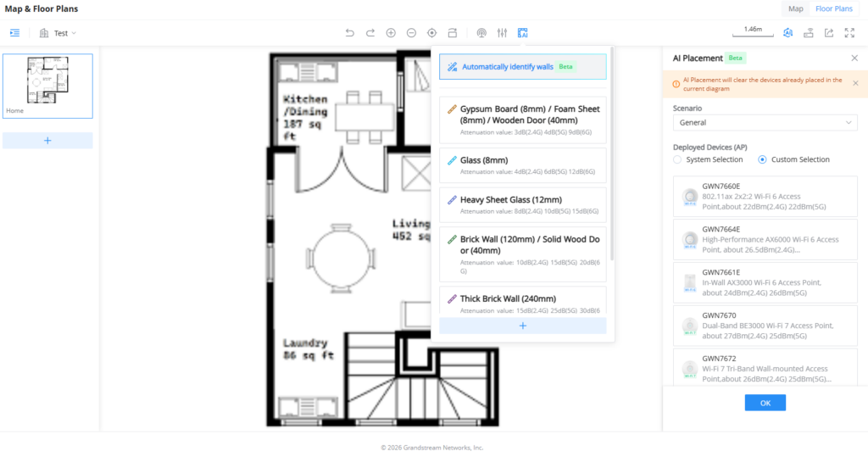Click the fit-to-window toolbar icon
The height and width of the screenshot is (457, 868).
point(453,33)
